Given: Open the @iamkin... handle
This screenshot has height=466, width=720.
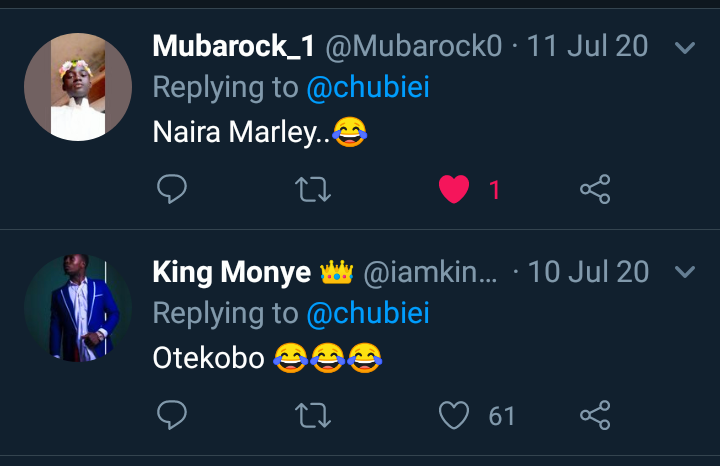Looking at the screenshot, I should (x=430, y=272).
